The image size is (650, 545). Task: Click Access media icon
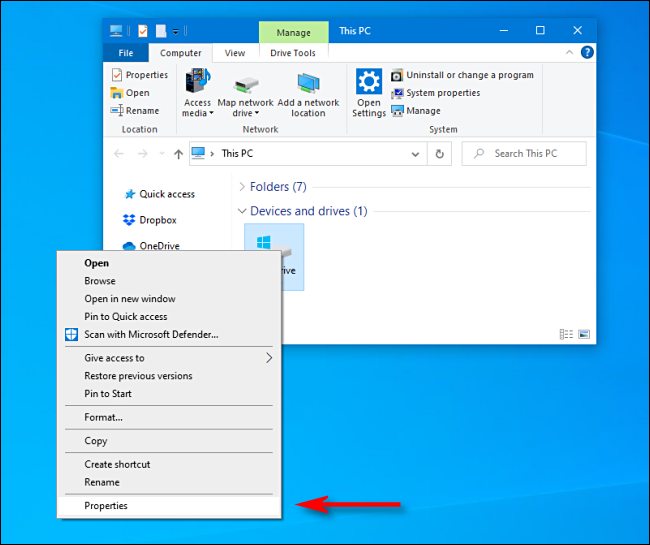197,83
